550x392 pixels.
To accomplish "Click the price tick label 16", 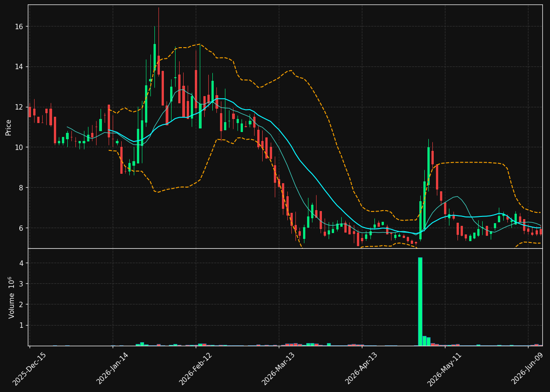I will 19,26.
